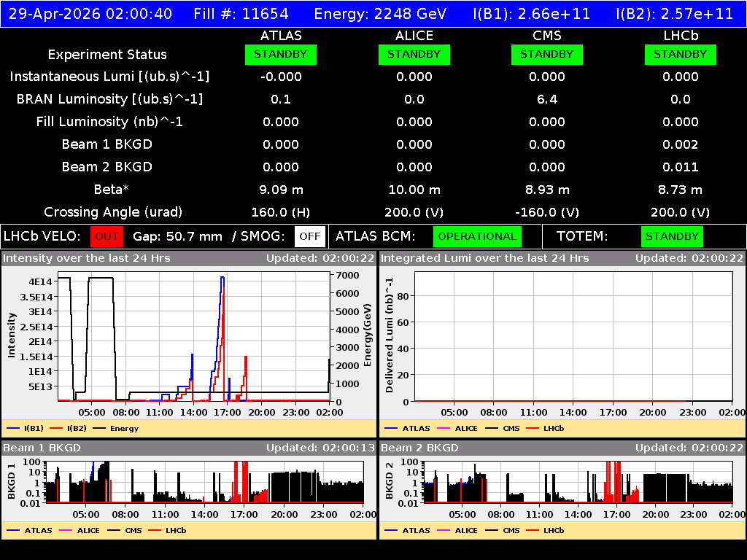Click I(B2) legend entry in intensity chart

[x=69, y=429]
